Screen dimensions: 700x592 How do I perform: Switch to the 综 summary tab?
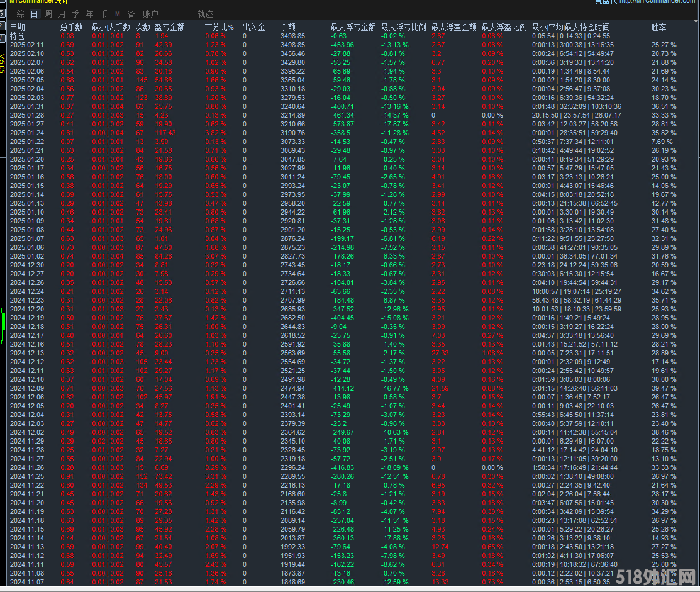[21, 14]
